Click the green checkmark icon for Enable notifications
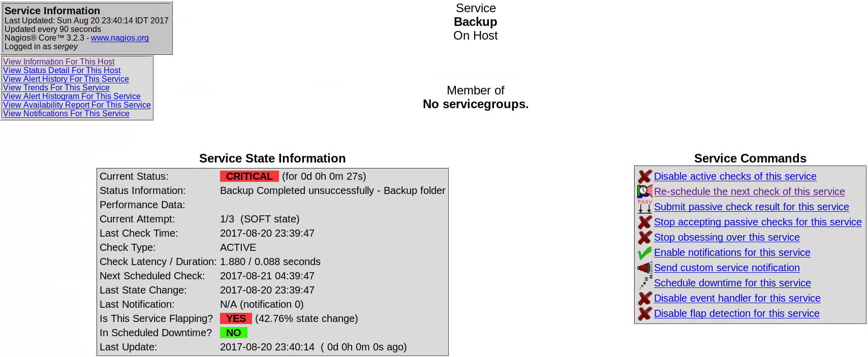 [645, 252]
